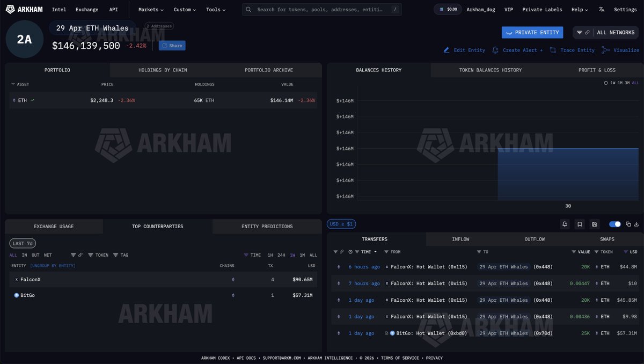Screen dimensions: 644x364
Task: Open the FalconX counterparty row
Action: pyautogui.click(x=163, y=280)
